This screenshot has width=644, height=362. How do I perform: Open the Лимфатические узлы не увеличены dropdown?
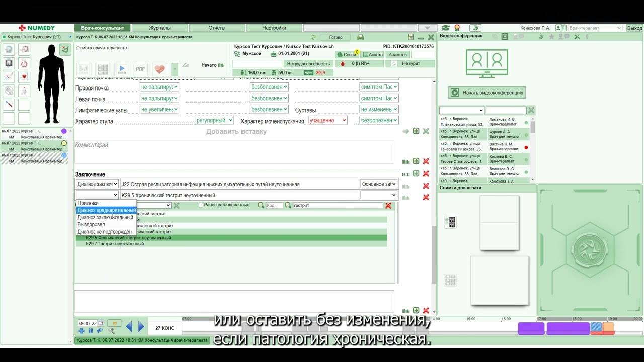(159, 109)
